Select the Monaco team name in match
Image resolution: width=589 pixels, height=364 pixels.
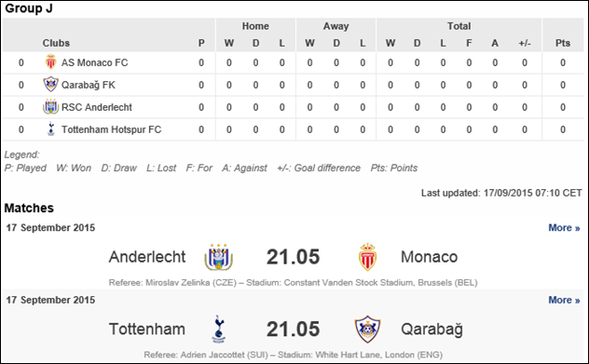(430, 257)
